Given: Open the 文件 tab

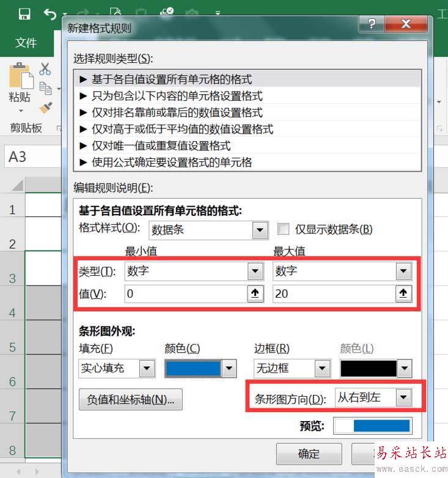Looking at the screenshot, I should tap(26, 43).
